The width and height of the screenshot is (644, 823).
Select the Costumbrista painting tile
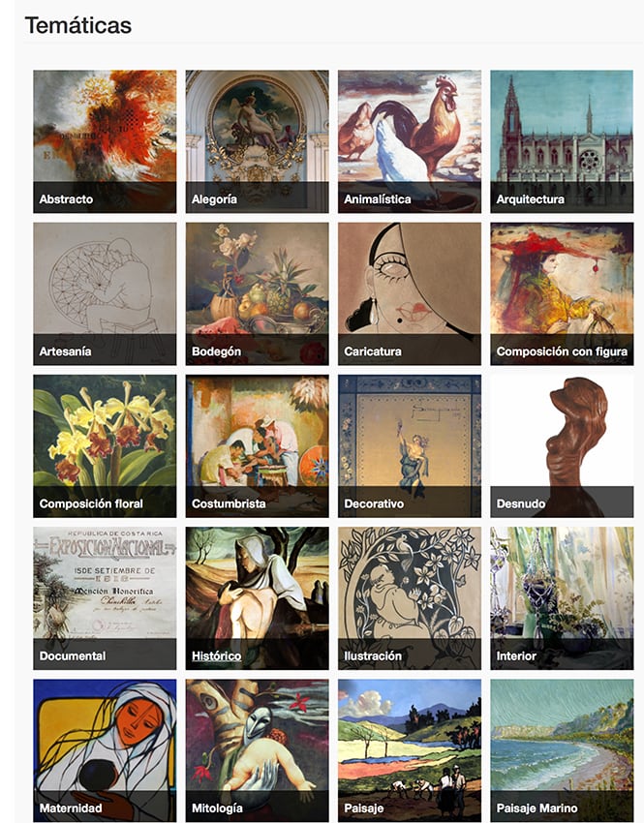pos(258,445)
